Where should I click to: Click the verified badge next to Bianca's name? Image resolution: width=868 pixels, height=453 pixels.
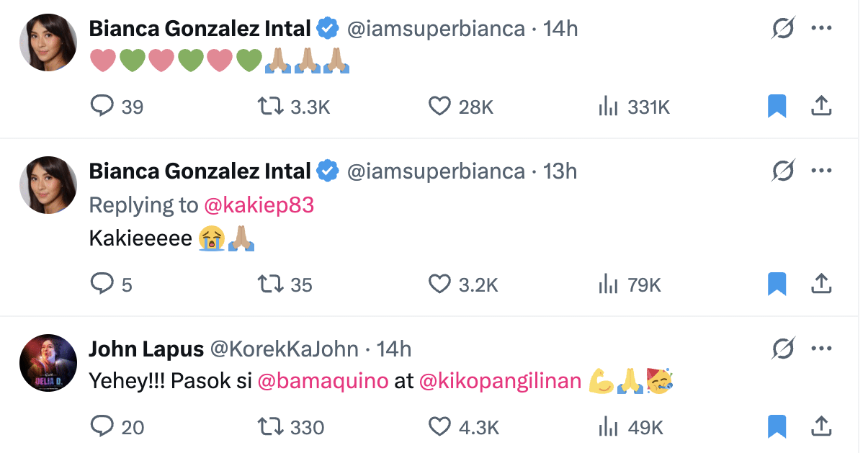[328, 28]
